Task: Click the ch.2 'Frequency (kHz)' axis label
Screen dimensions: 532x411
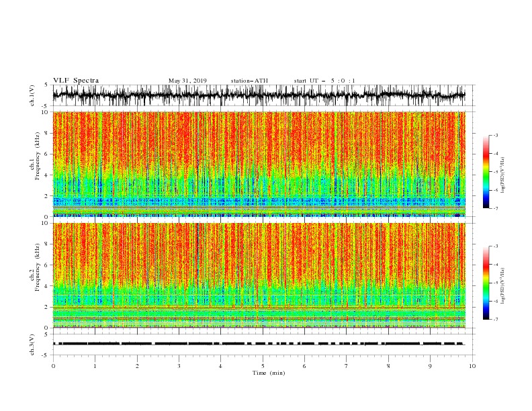Action: (38, 267)
